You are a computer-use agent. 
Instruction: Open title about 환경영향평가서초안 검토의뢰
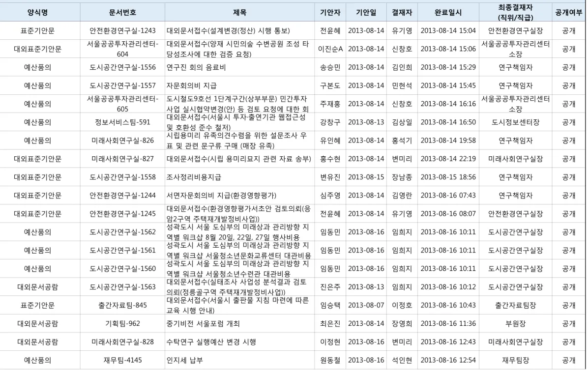click(x=238, y=214)
